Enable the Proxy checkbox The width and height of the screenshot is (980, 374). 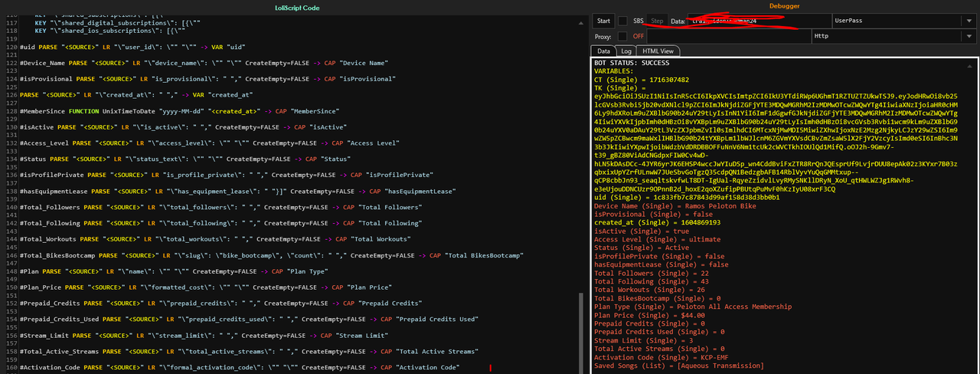pos(623,36)
